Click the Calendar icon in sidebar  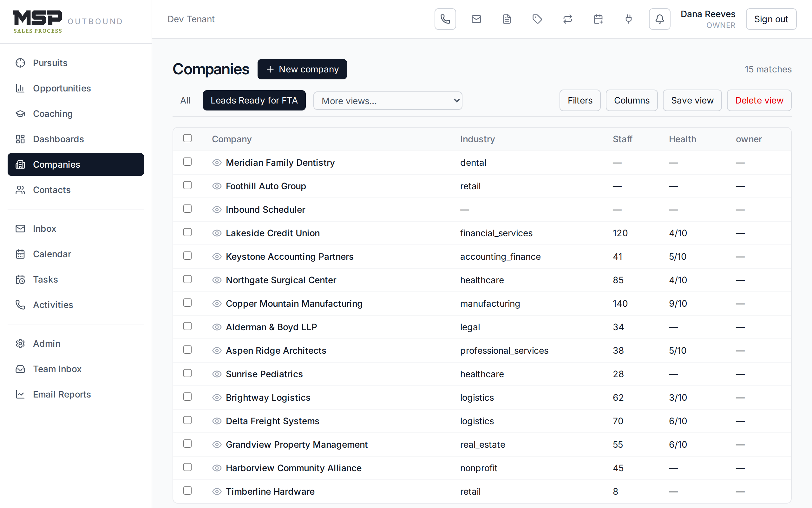pyautogui.click(x=21, y=254)
